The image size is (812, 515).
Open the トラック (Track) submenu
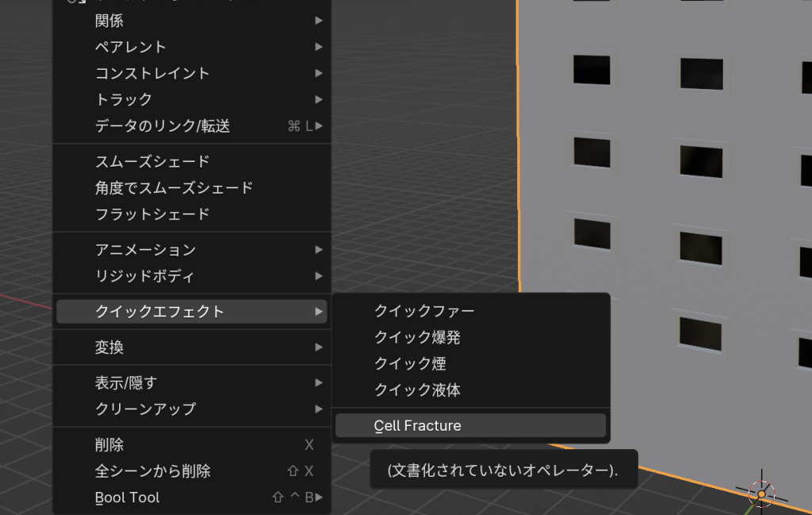[191, 99]
